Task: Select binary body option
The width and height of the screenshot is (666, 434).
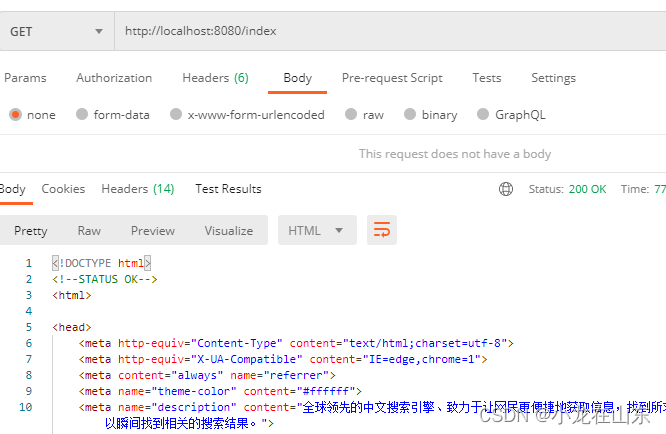Action: (x=409, y=115)
